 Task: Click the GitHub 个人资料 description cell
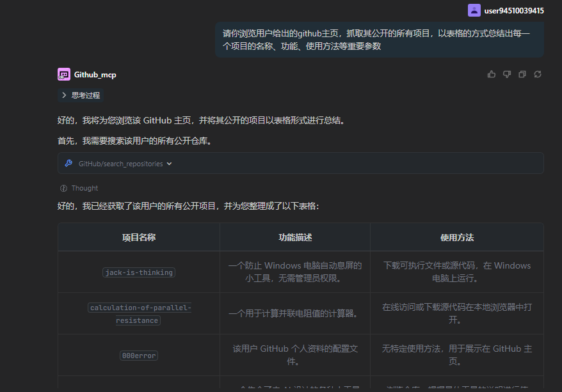click(295, 355)
